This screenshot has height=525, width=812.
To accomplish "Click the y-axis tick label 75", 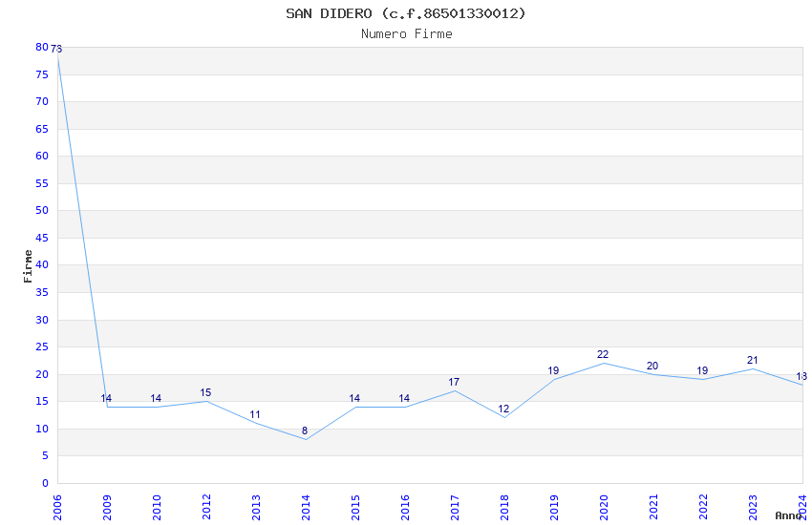I will tap(42, 74).
